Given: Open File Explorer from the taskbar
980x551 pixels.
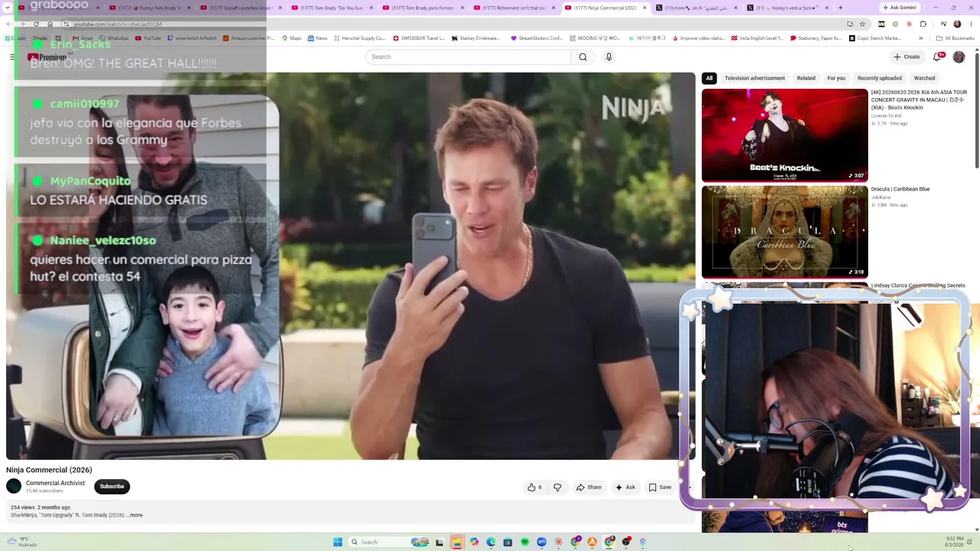Looking at the screenshot, I should 457,542.
